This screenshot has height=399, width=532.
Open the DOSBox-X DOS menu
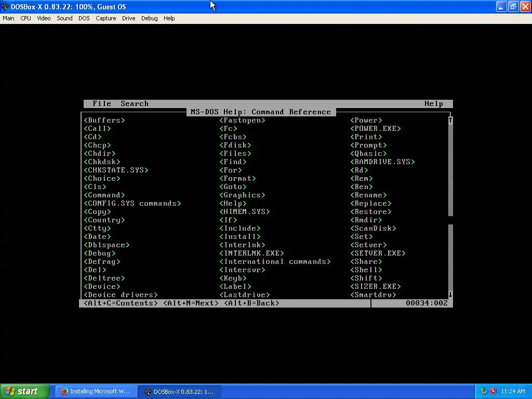[84, 18]
